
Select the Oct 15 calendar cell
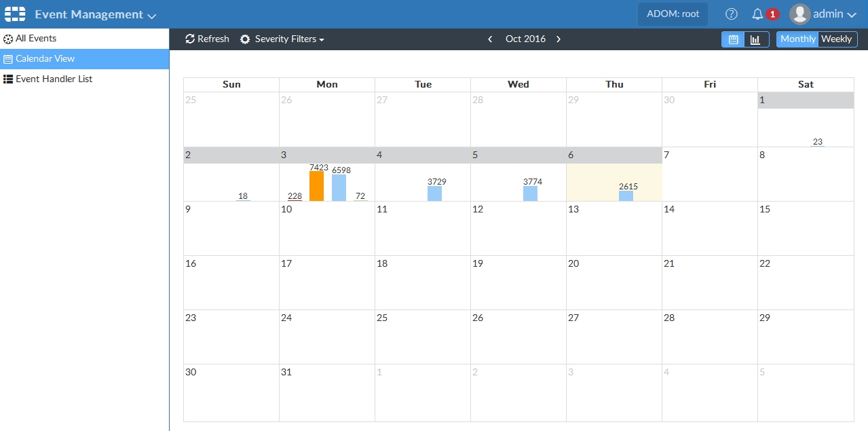(x=806, y=228)
